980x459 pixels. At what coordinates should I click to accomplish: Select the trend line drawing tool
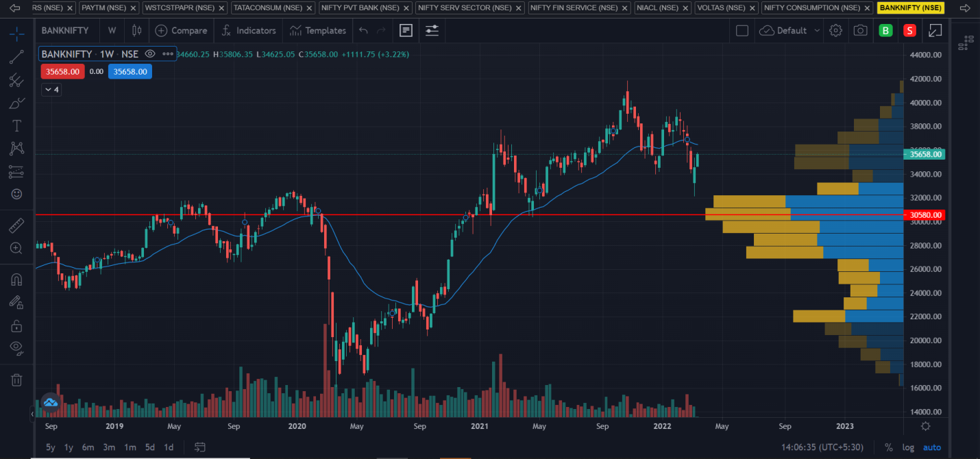pos(17,58)
